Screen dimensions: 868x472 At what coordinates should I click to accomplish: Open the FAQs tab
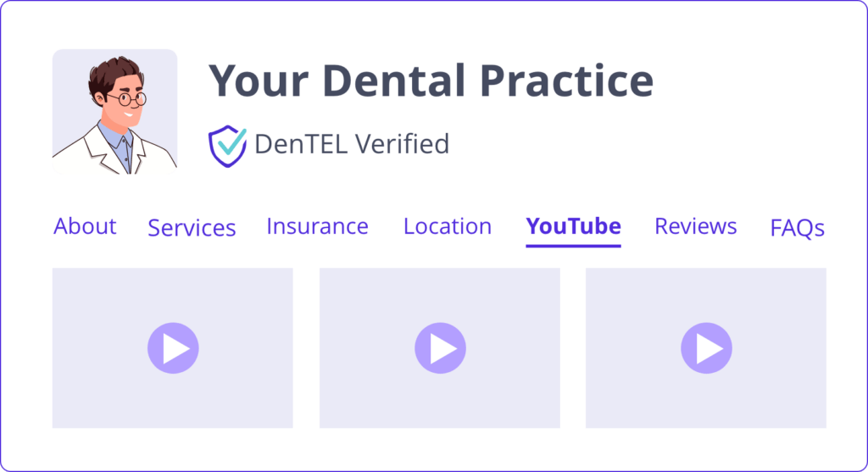[x=797, y=227]
